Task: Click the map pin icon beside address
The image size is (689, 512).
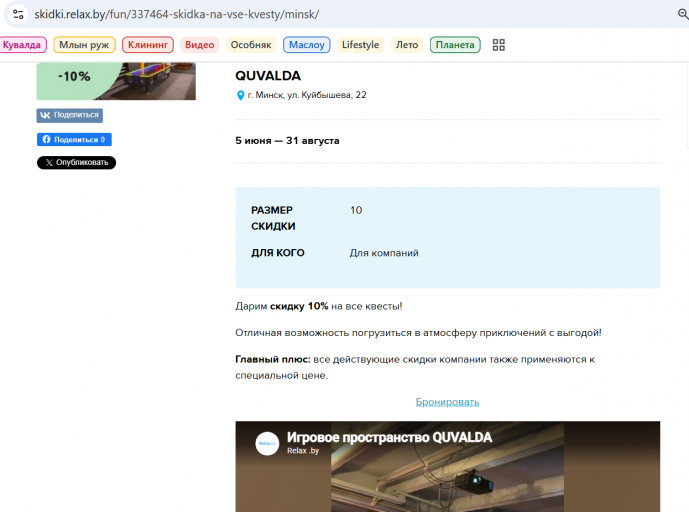Action: (240, 95)
